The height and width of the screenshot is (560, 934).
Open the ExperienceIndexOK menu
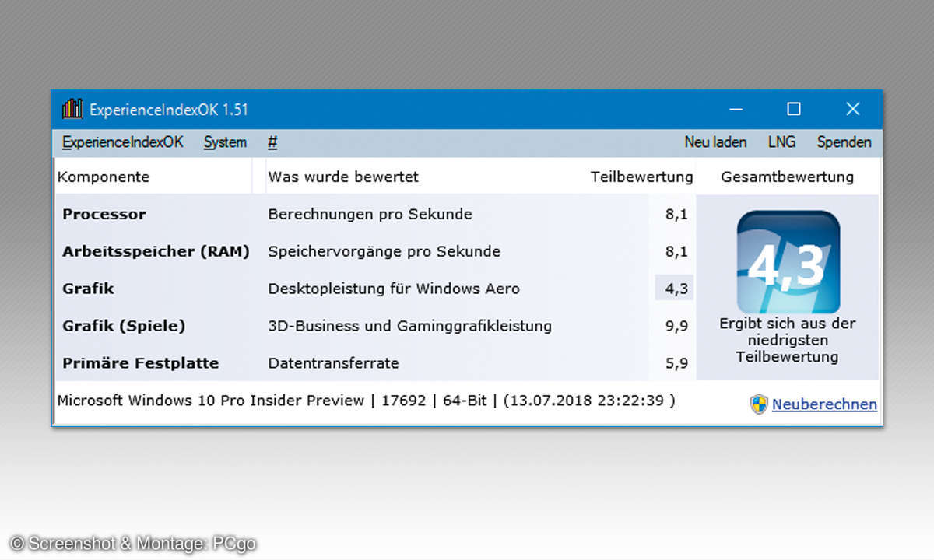click(x=122, y=142)
